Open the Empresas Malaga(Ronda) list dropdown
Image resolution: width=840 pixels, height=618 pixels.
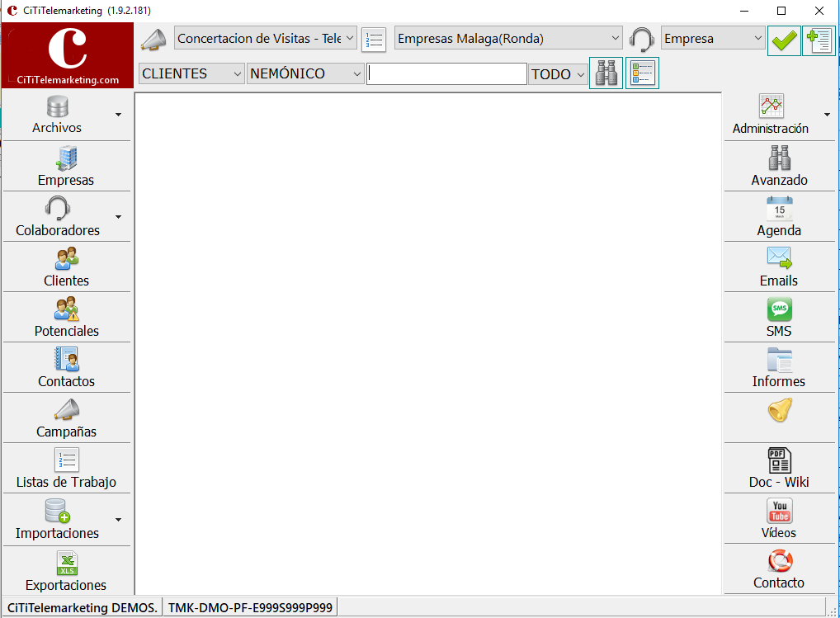tap(508, 39)
